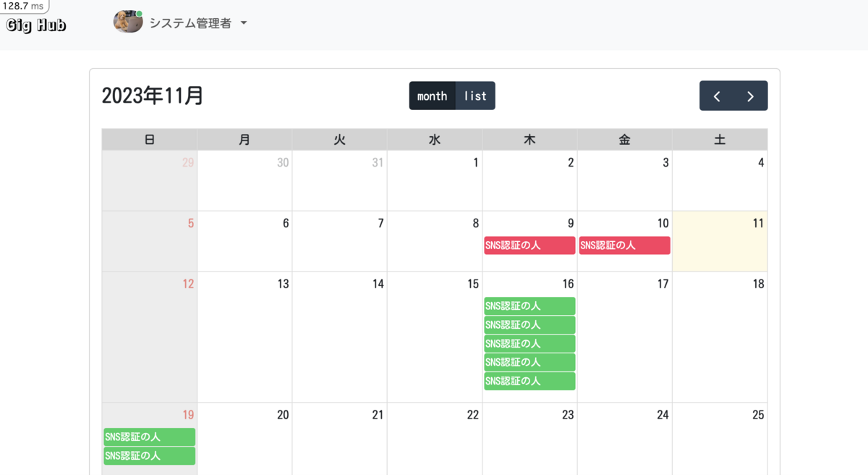Screen dimensions: 868x475
Task: Click Sunday day number 12
Action: click(x=188, y=284)
